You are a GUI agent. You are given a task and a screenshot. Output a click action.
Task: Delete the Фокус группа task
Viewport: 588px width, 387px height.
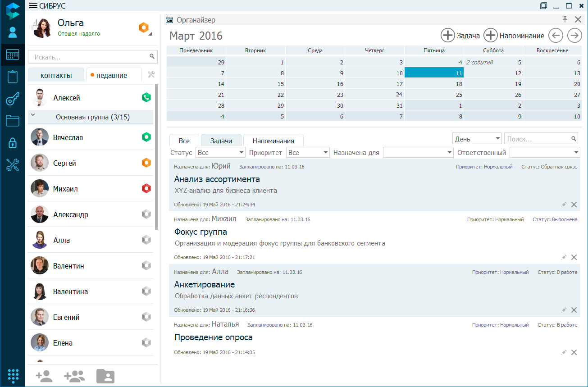574,257
